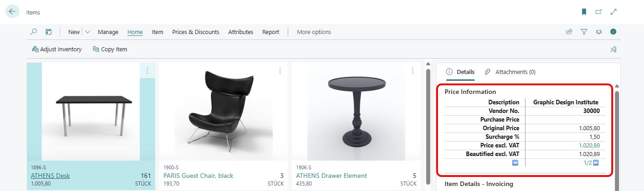Open page in new window icon
This screenshot has height=191, width=644.
pyautogui.click(x=599, y=12)
